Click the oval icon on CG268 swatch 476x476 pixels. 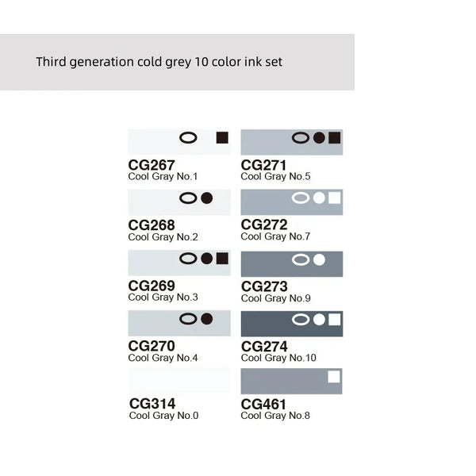[x=188, y=198]
